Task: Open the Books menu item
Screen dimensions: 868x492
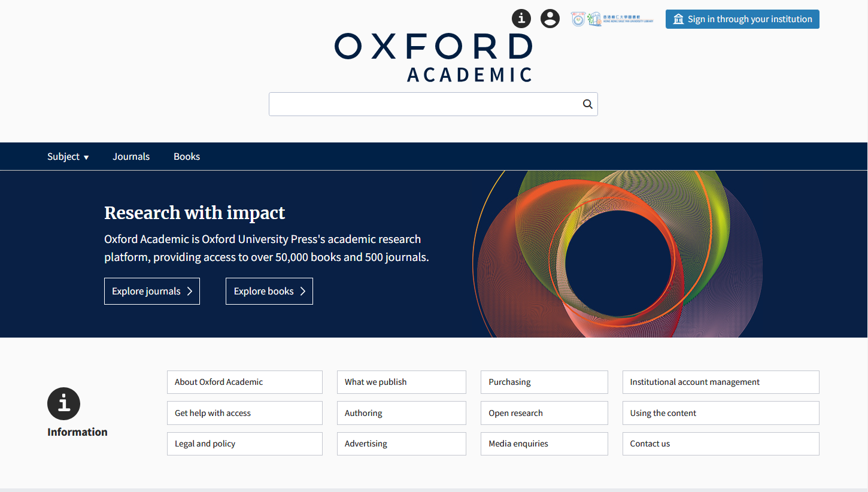Action: tap(187, 157)
